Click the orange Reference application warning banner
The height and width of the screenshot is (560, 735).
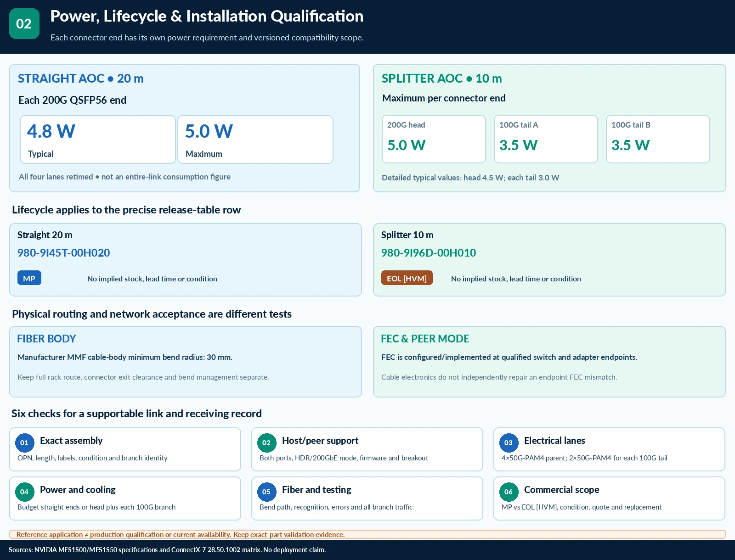click(367, 534)
